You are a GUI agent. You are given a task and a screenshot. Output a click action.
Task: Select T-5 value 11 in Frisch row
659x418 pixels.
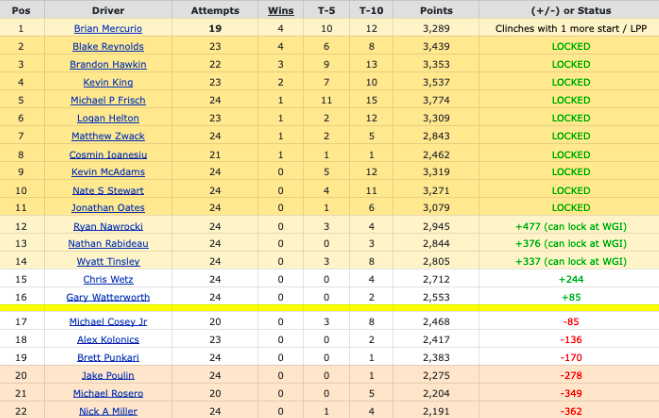tap(326, 100)
